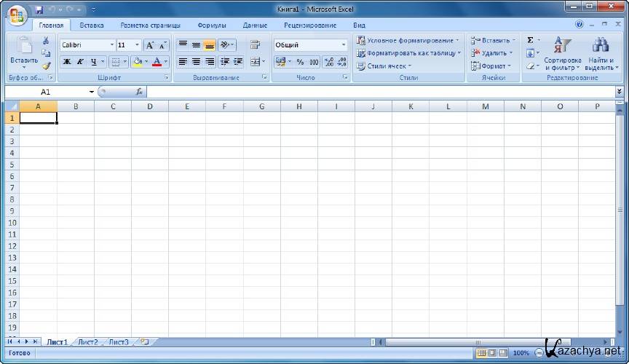Viewport: 629px width, 364px height.
Task: Switch to the Формулы ribbon tab
Action: [x=212, y=25]
